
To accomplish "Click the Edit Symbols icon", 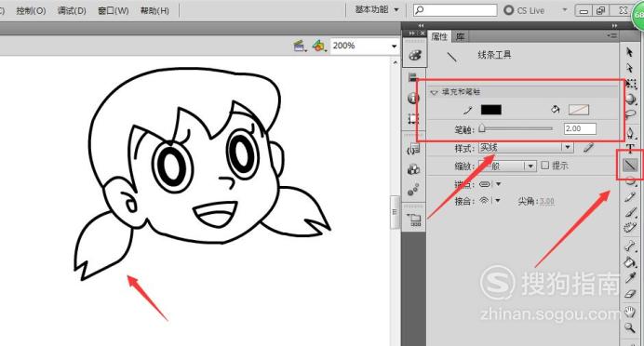I will [x=319, y=46].
